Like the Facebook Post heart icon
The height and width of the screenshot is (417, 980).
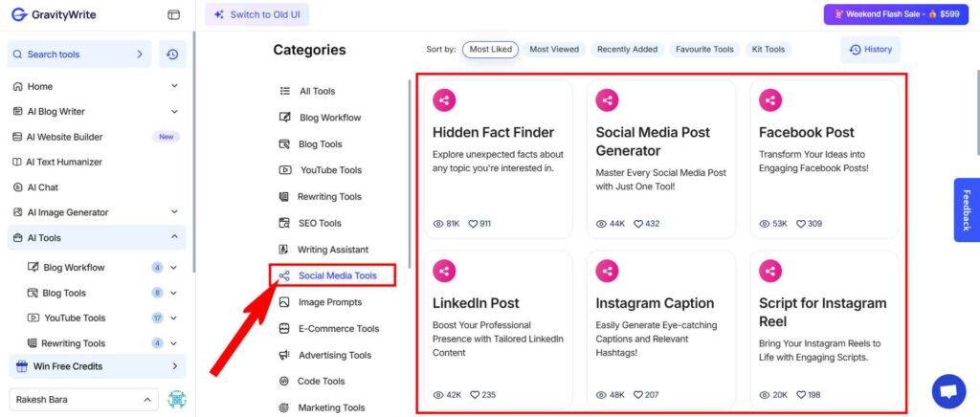801,224
